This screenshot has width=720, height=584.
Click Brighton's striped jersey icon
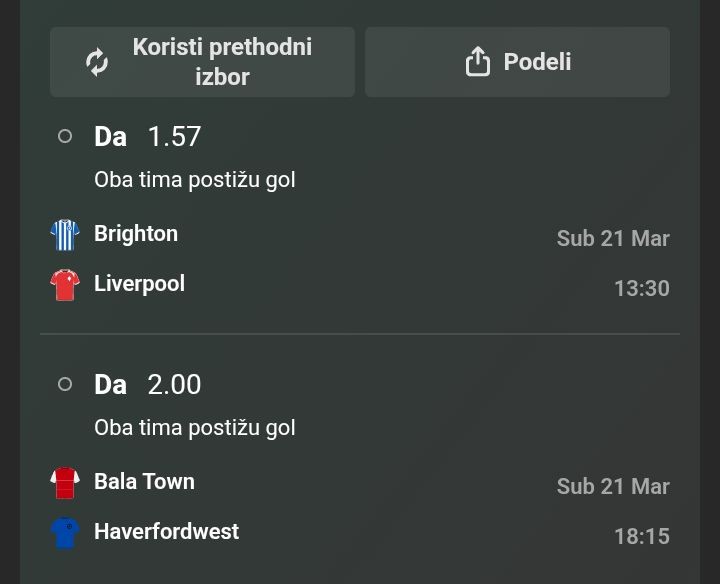pyautogui.click(x=65, y=235)
